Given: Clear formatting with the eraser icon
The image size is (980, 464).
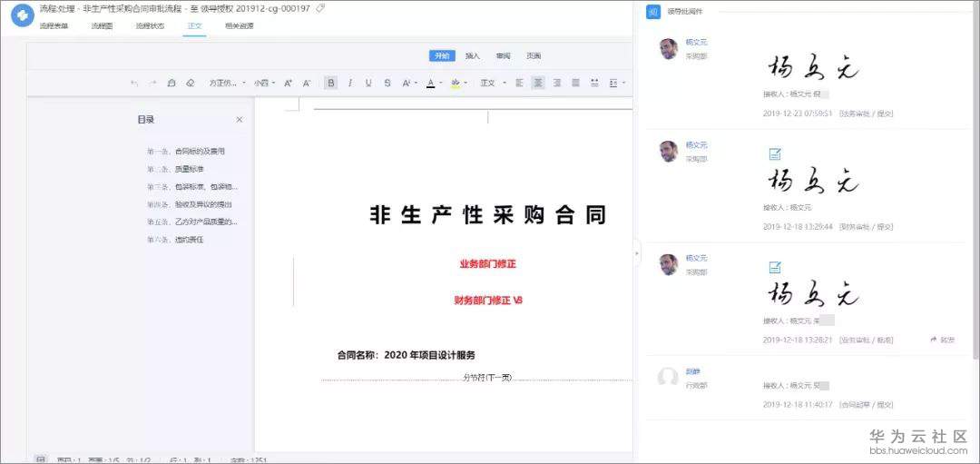Looking at the screenshot, I should tap(191, 83).
